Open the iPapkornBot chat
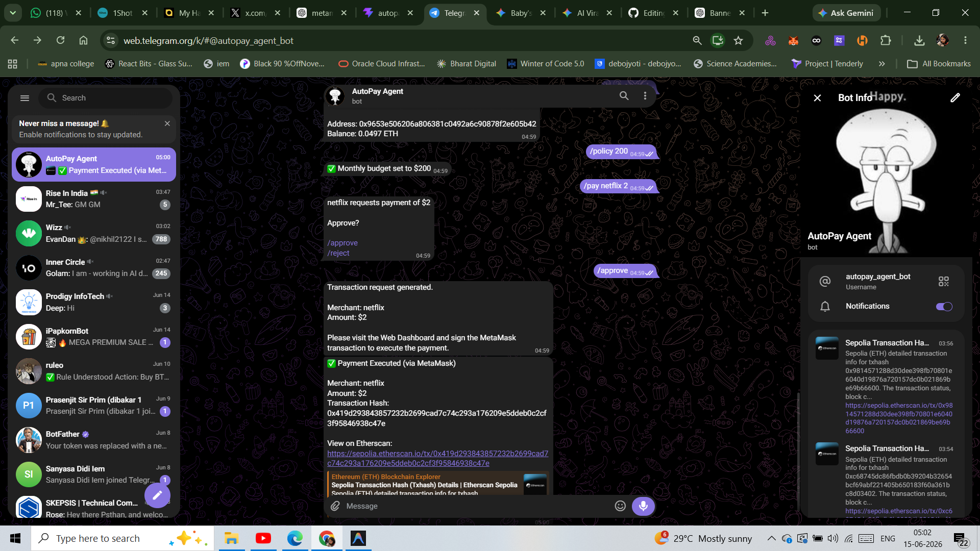 (x=94, y=337)
